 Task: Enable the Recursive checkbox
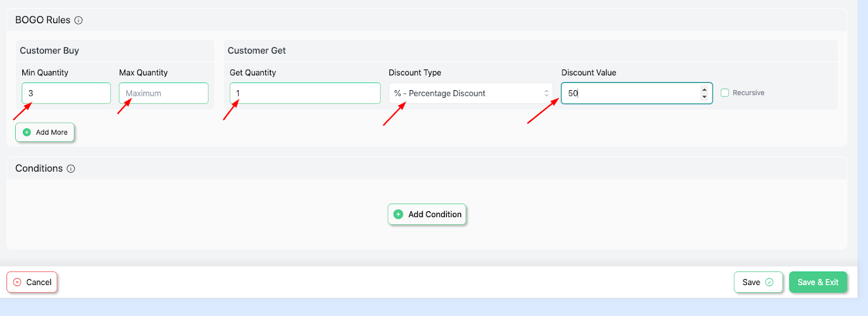(x=725, y=93)
